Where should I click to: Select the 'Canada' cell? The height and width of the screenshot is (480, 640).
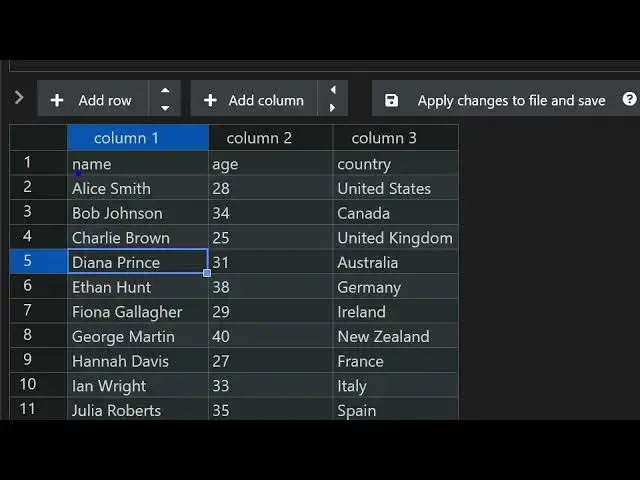(x=396, y=213)
